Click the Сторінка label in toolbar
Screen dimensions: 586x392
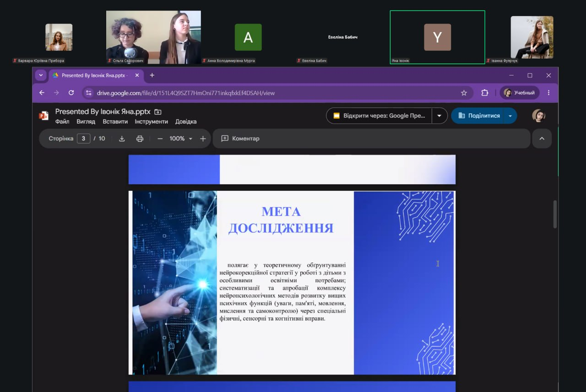pos(61,139)
